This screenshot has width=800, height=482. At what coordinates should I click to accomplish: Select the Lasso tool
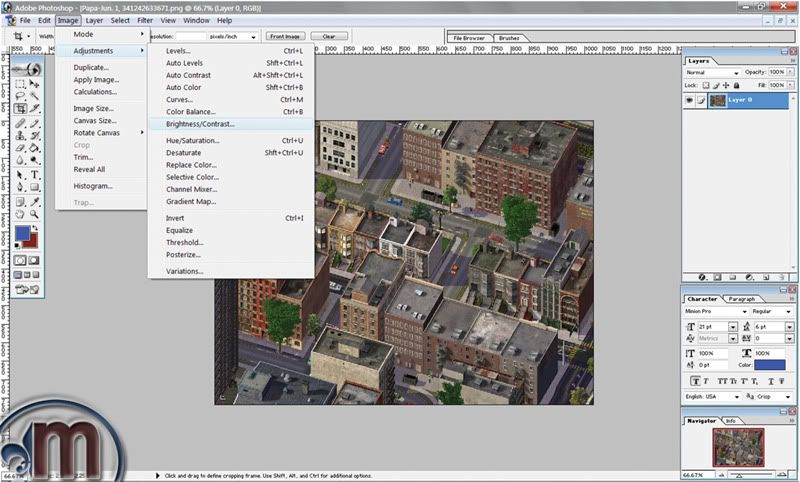(x=21, y=95)
